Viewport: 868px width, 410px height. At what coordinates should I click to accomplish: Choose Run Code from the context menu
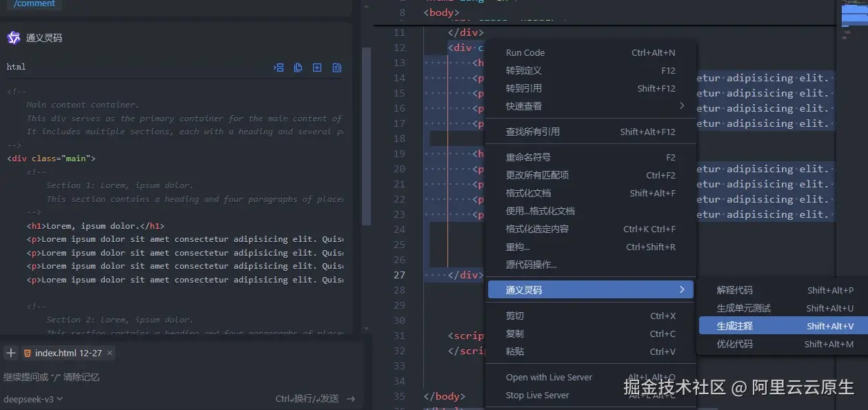point(591,52)
